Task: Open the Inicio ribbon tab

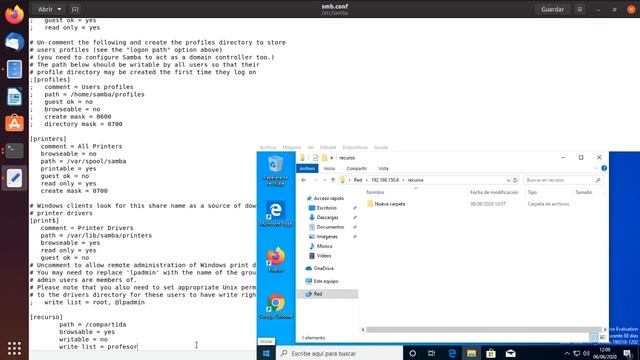Action: coord(329,168)
